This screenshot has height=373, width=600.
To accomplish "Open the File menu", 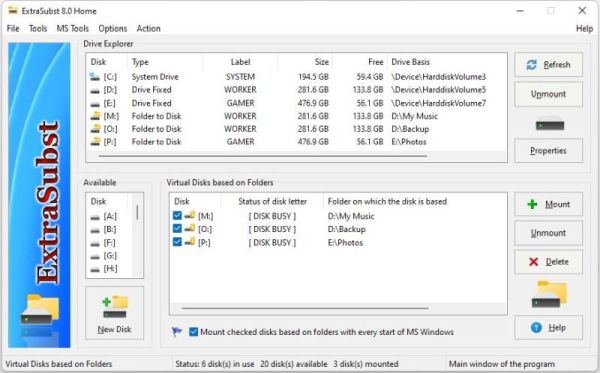I will point(13,28).
